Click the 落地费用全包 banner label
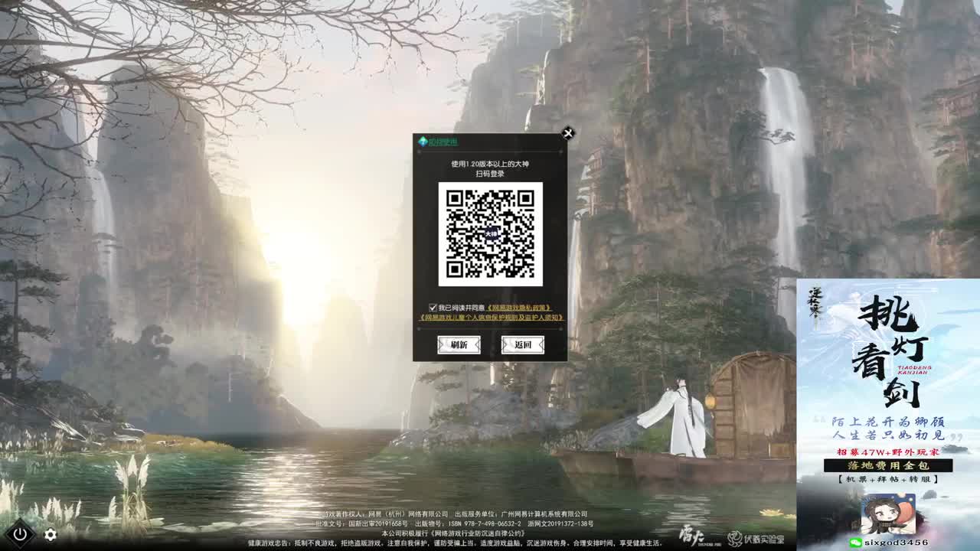This screenshot has height=551, width=980. (x=888, y=465)
